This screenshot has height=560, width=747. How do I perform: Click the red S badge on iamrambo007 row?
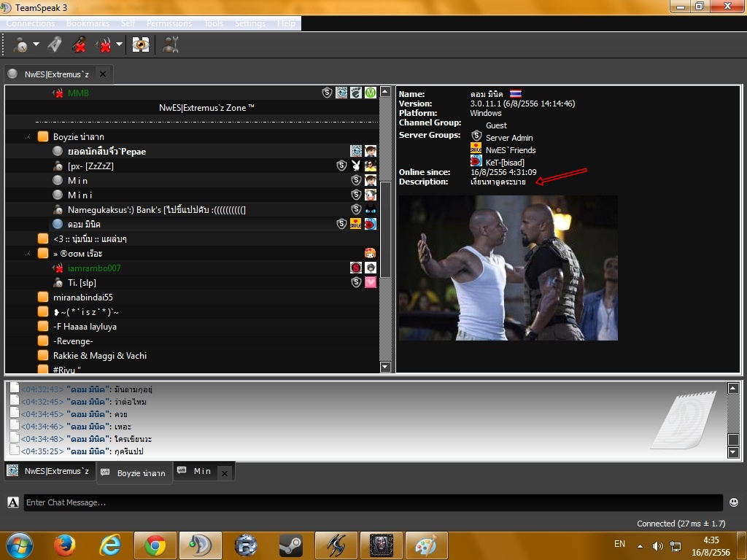[356, 268]
